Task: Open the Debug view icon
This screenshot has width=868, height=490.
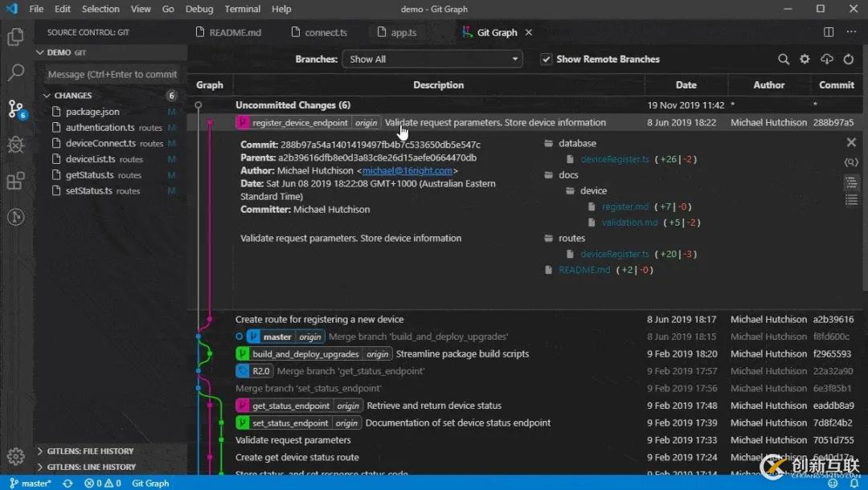Action: (x=15, y=145)
